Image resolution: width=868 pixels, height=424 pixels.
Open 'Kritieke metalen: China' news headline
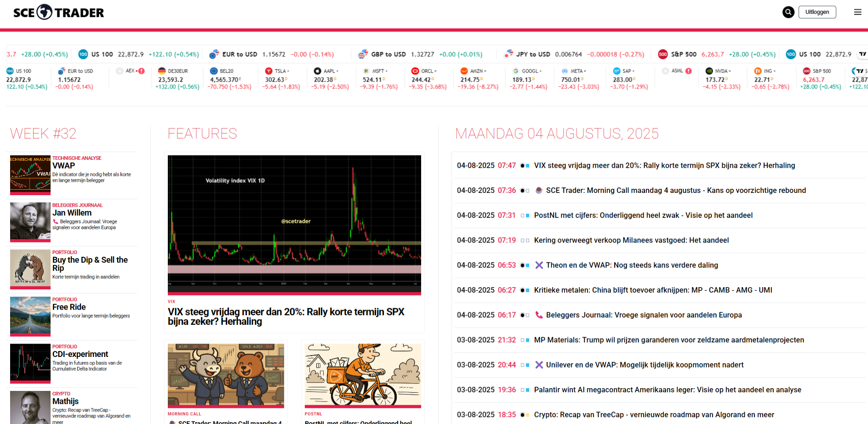[653, 290]
